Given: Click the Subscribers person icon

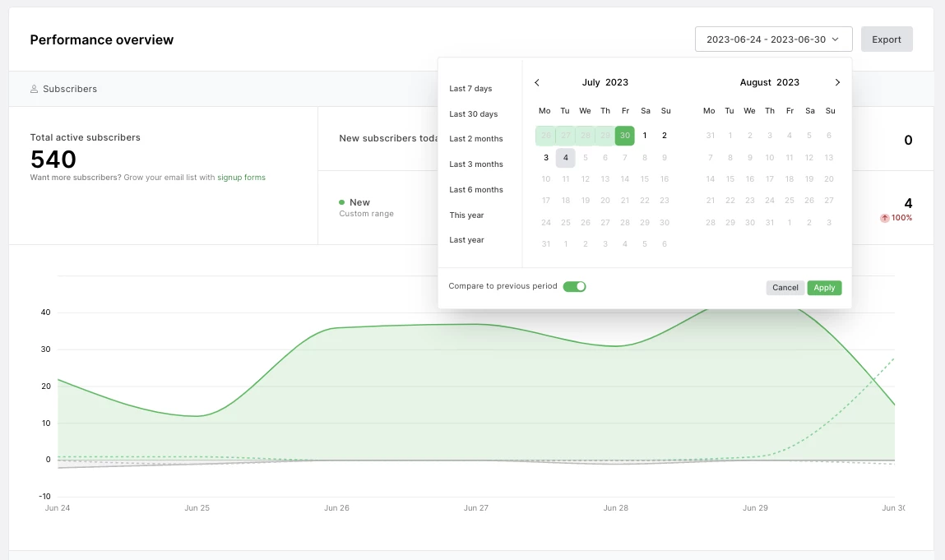Looking at the screenshot, I should (x=35, y=89).
